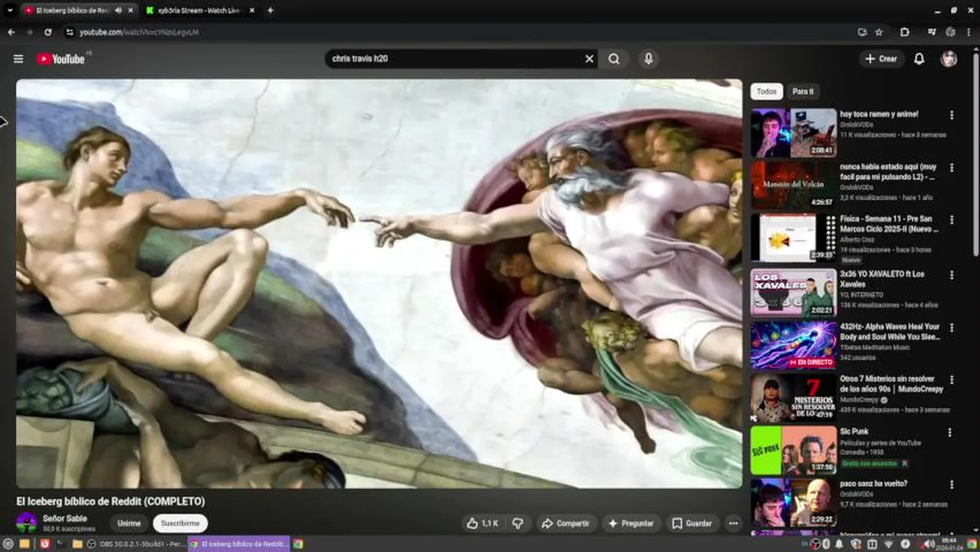Click the address bar URL
This screenshot has height=552, width=980.
[140, 32]
